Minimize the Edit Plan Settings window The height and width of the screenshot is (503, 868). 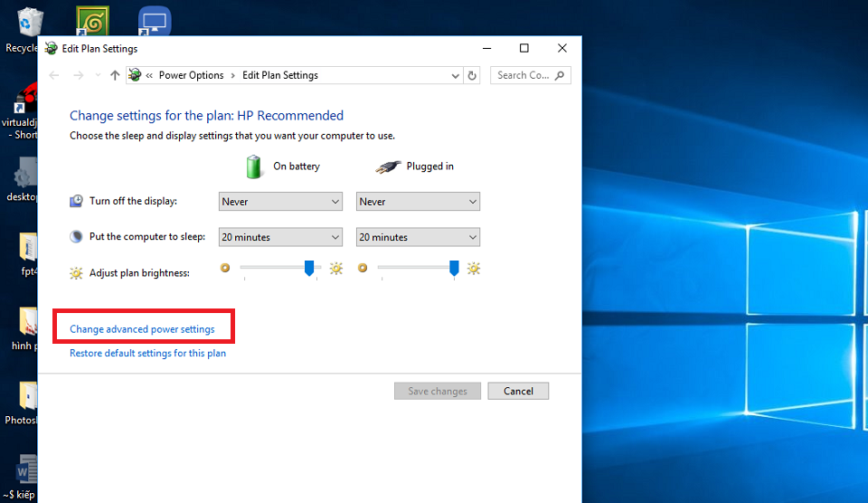(487, 48)
